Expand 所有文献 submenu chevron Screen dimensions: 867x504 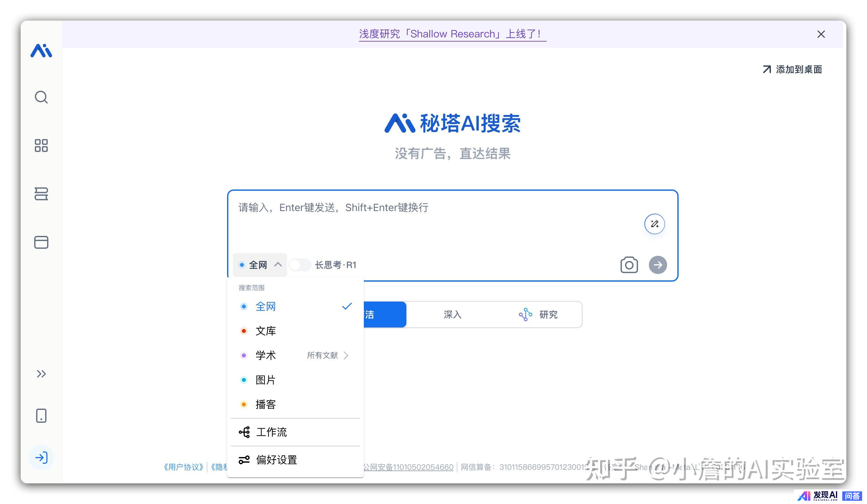[x=346, y=355]
